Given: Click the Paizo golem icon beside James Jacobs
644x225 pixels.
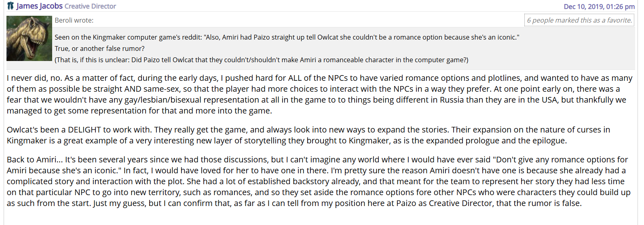Looking at the screenshot, I should click(11, 6).
